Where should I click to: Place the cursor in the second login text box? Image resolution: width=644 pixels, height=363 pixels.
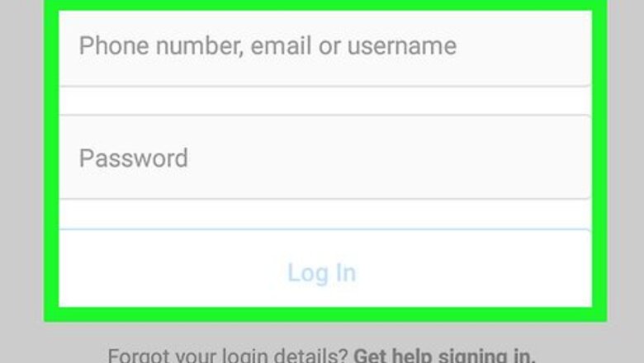tap(325, 157)
